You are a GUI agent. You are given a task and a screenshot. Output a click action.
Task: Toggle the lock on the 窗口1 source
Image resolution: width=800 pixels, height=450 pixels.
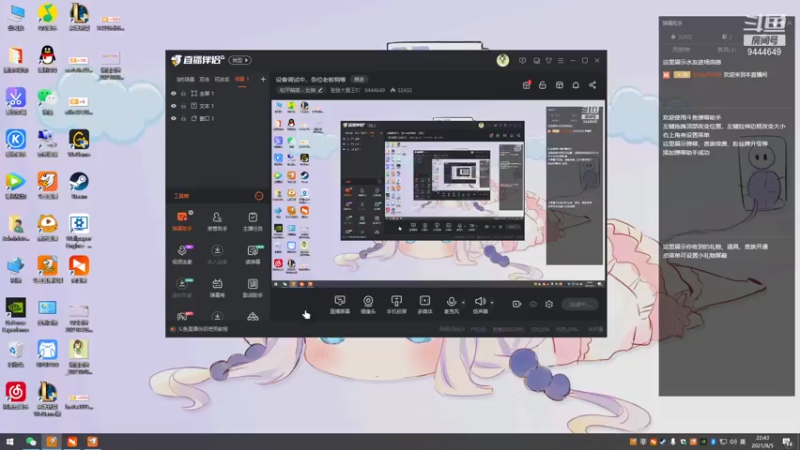coord(183,118)
